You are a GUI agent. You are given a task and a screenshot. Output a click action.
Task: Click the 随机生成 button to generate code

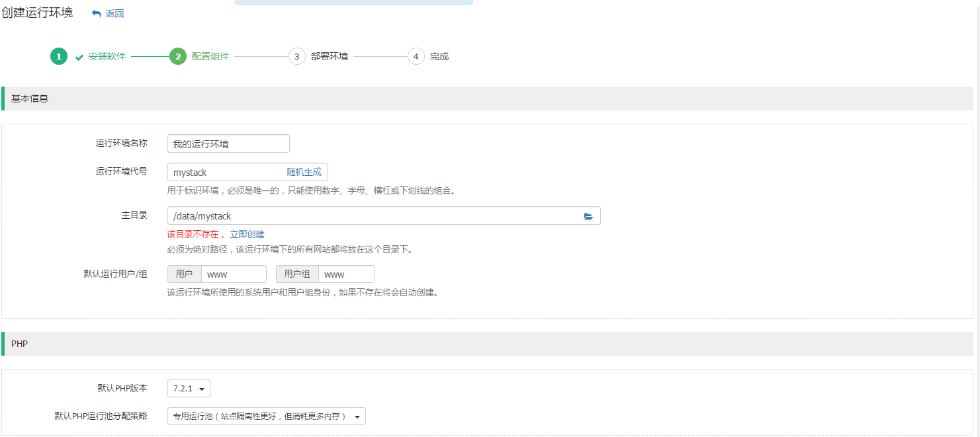point(304,172)
